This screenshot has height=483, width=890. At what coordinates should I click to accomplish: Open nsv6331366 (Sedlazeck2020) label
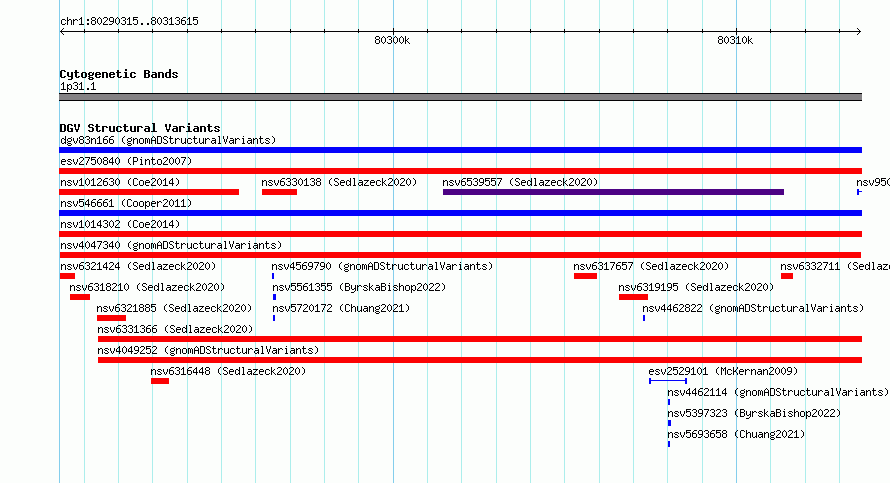coord(175,329)
